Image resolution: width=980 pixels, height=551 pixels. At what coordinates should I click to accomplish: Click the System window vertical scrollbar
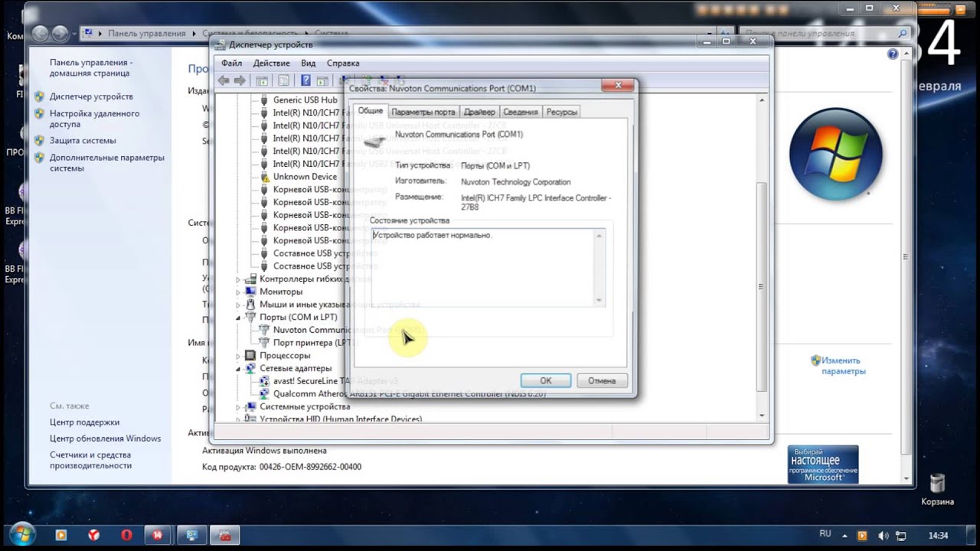click(906, 268)
